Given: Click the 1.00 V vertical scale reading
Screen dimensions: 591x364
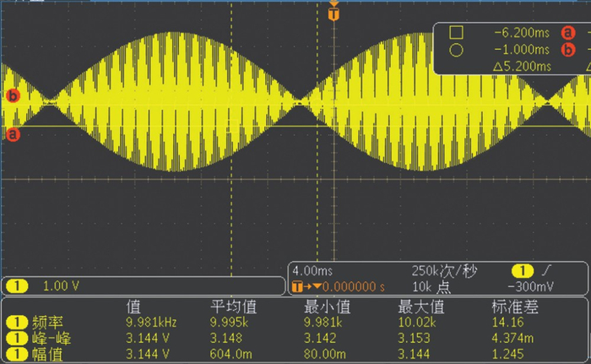Looking at the screenshot, I should [61, 286].
